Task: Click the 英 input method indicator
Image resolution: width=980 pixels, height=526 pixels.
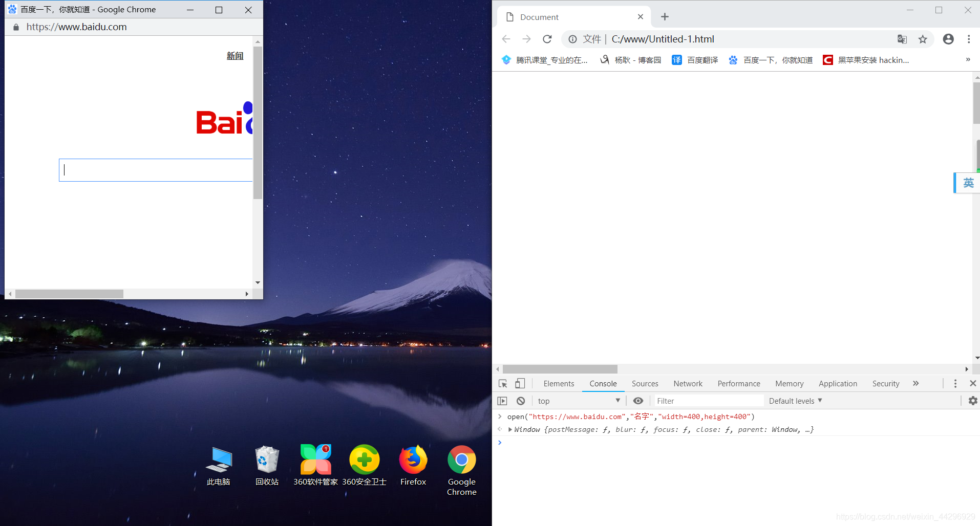Action: click(968, 183)
